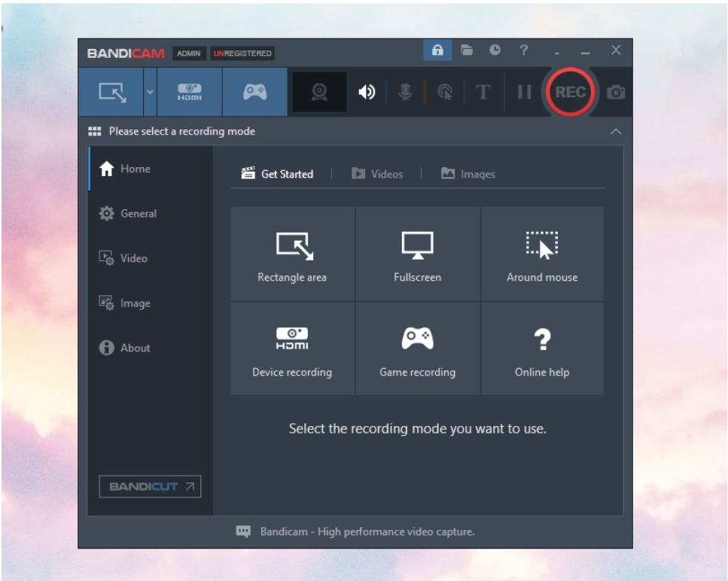The height and width of the screenshot is (581, 728).
Task: Click the small dash tray button in title bar
Action: 556,53
